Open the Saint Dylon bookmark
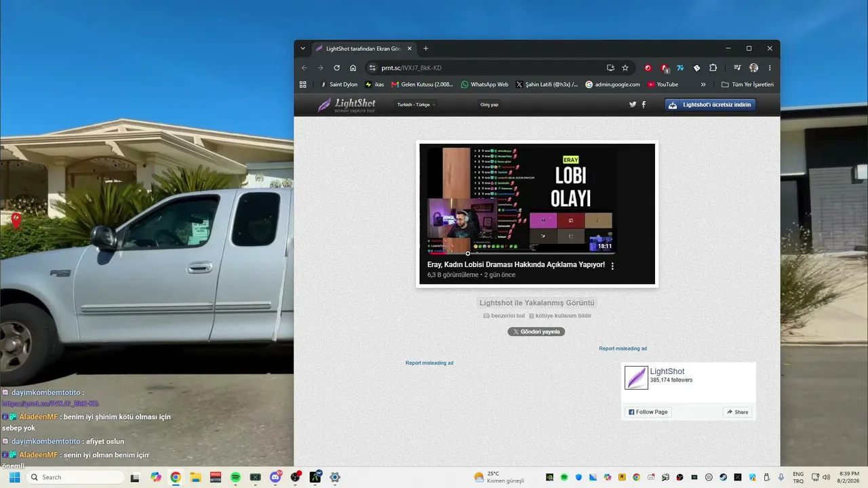 tap(338, 85)
